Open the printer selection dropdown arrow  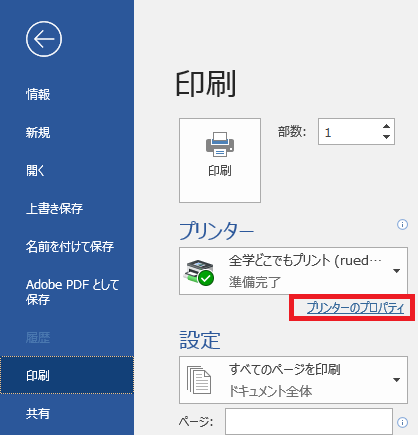click(x=396, y=271)
